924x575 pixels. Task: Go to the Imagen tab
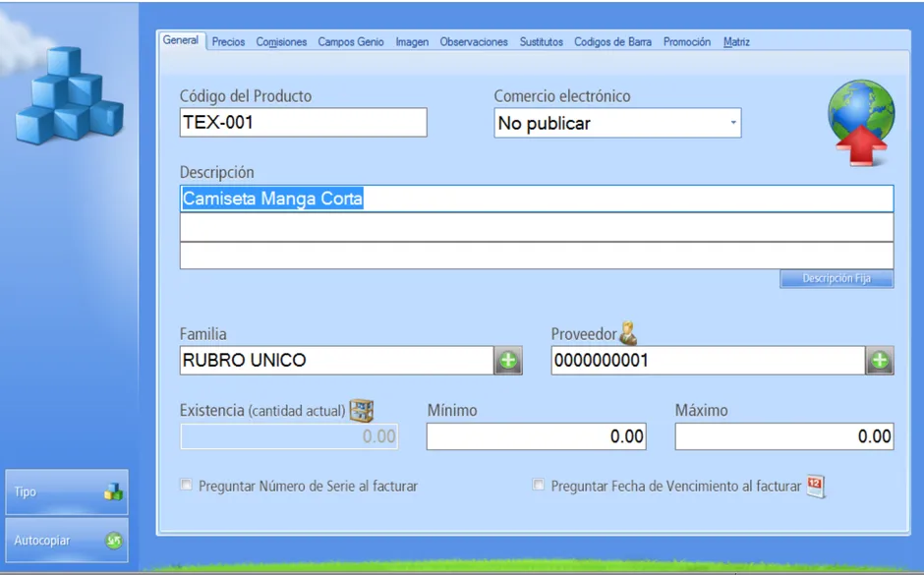point(412,42)
